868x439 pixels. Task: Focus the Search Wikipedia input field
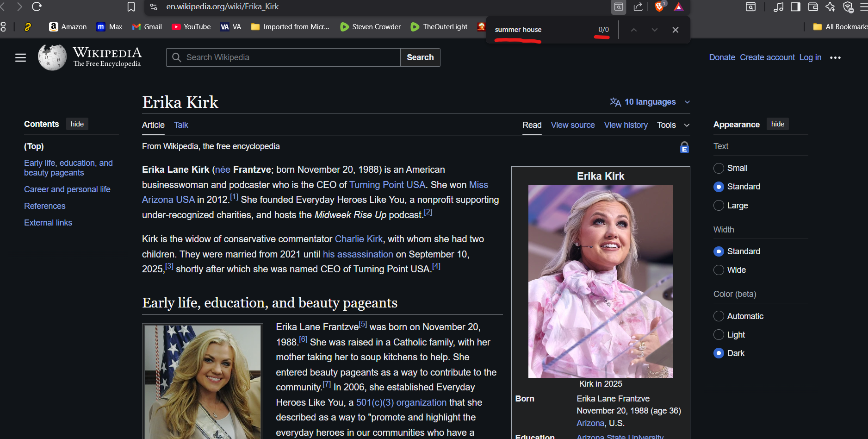[x=283, y=57]
